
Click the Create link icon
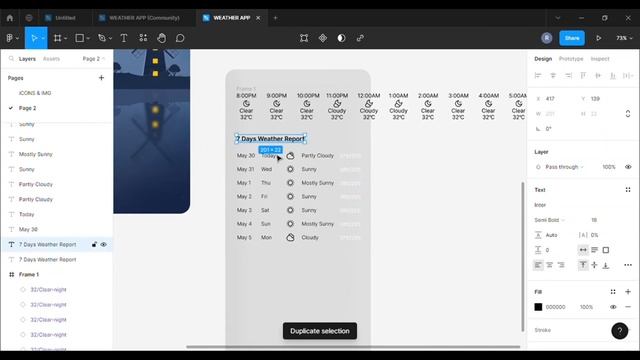[x=360, y=38]
